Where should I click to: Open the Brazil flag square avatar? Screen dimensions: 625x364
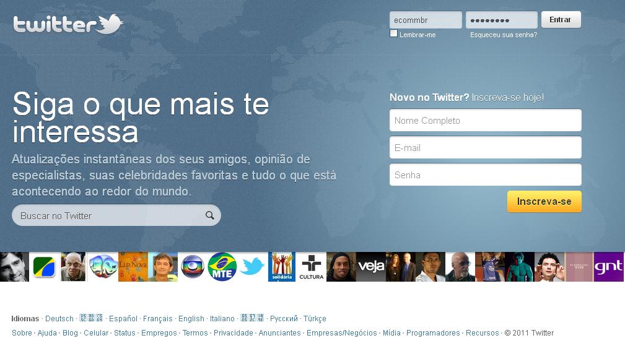point(44,267)
